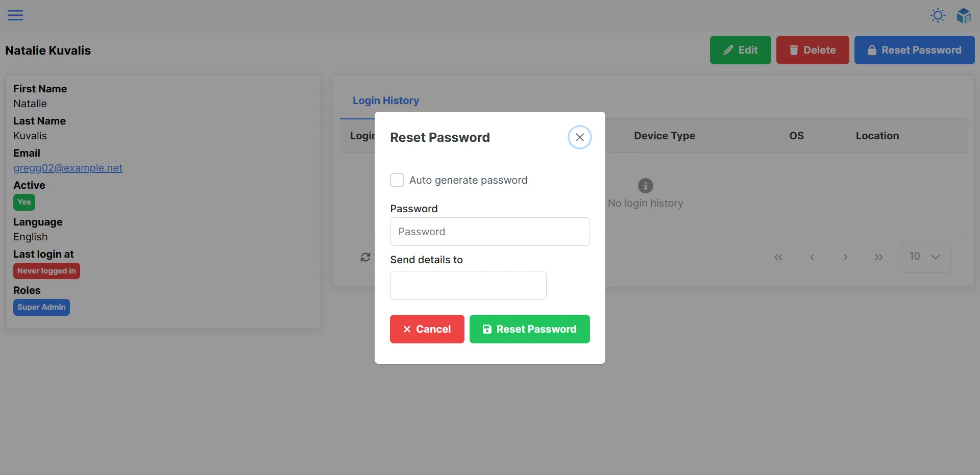Click the red Delete button
980x475 pixels.
(812, 50)
